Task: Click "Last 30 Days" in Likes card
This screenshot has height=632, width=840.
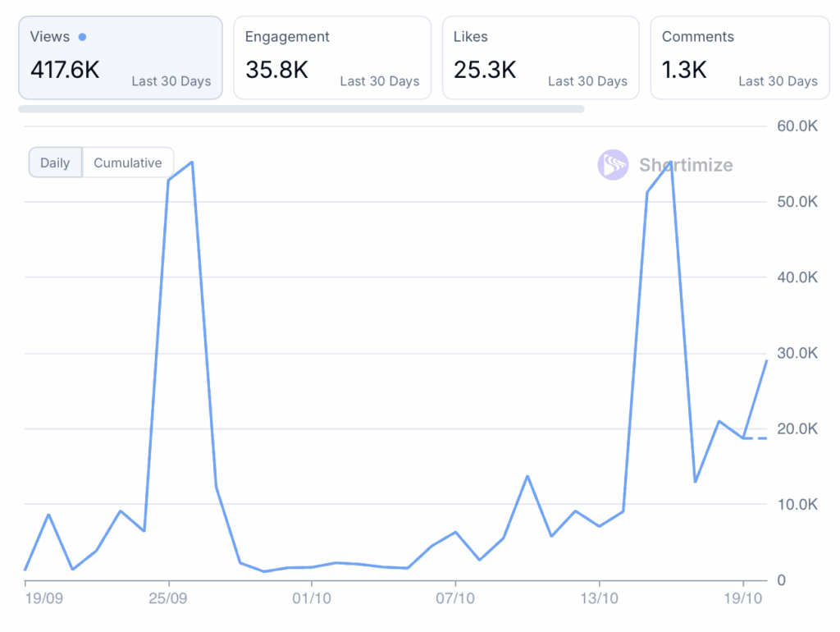Action: coord(587,81)
